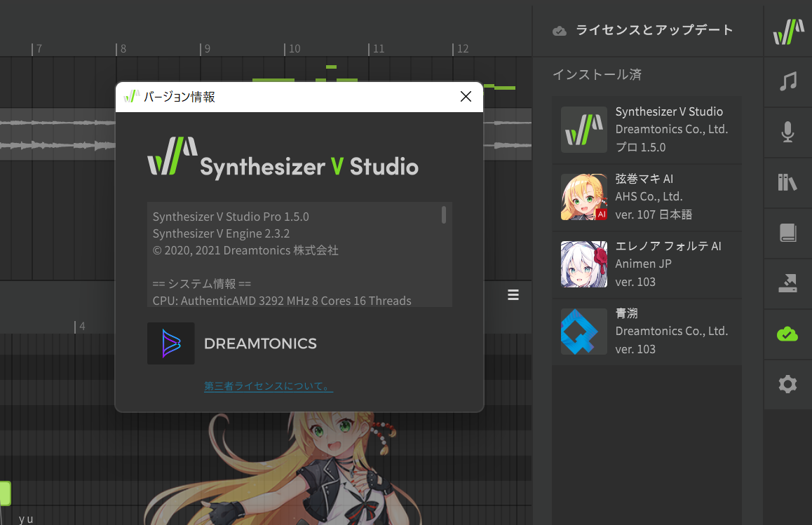Image resolution: width=812 pixels, height=525 pixels.
Task: Click the プロ 1.5.0 version text
Action: pos(641,148)
